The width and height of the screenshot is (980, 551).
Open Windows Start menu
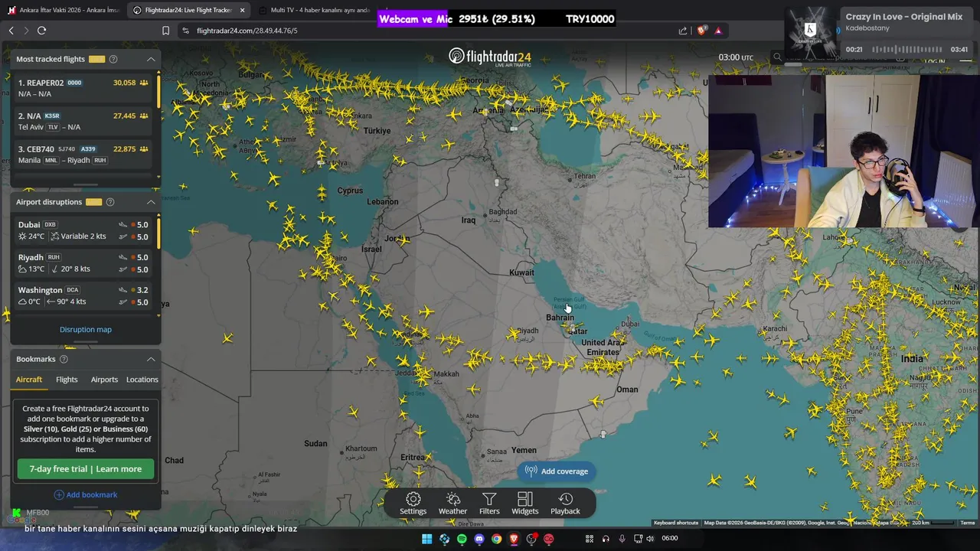click(x=427, y=539)
